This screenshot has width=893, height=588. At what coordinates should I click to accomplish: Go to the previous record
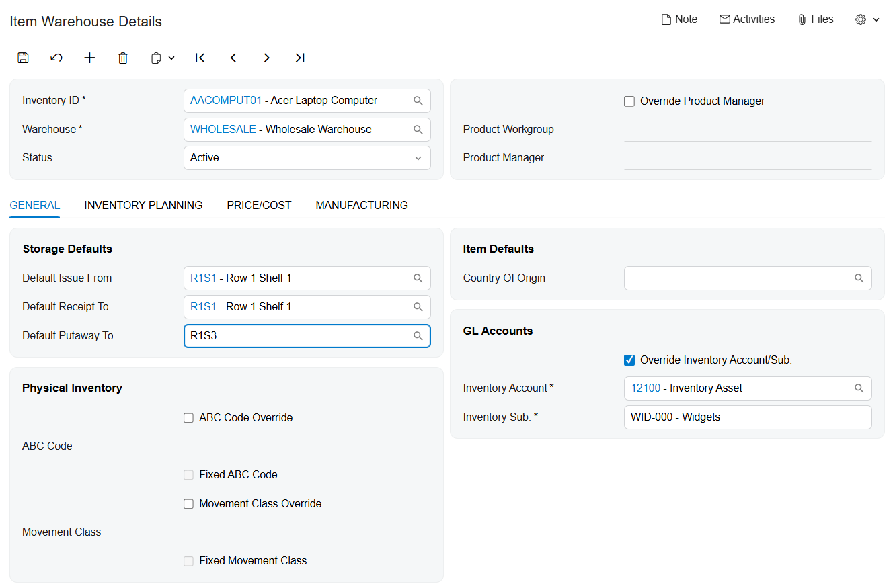[x=233, y=58]
